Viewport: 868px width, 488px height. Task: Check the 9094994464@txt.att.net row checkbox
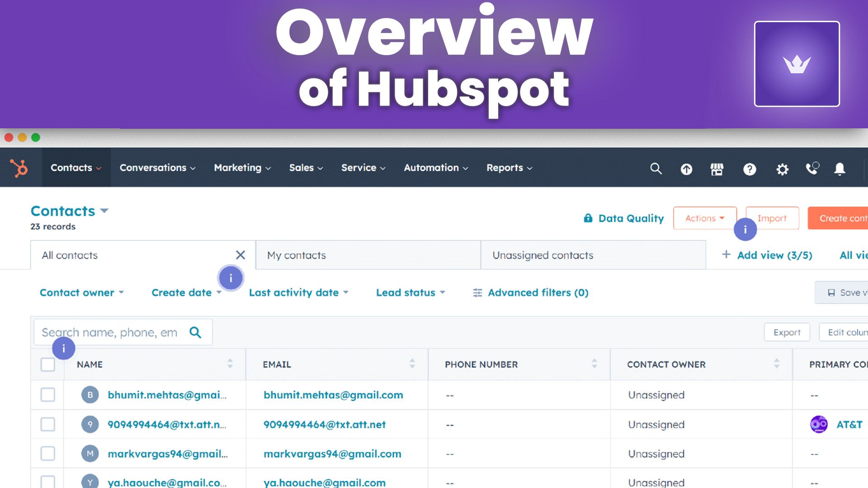click(47, 424)
